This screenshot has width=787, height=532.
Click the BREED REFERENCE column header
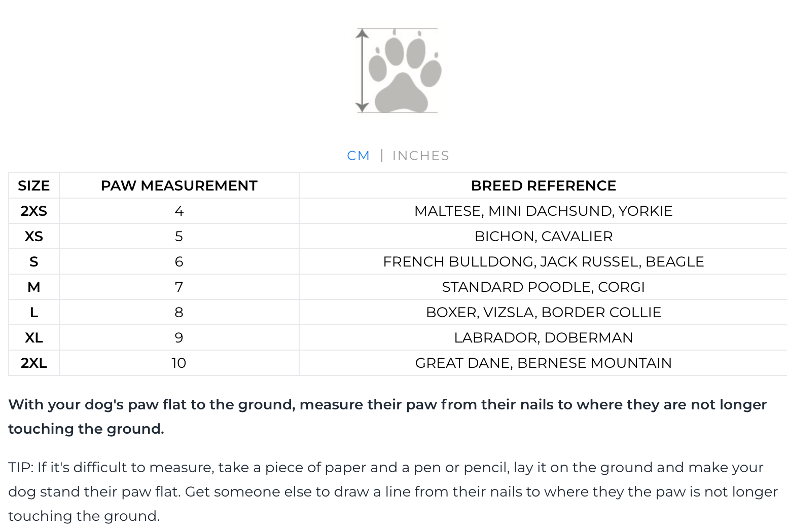tap(543, 185)
